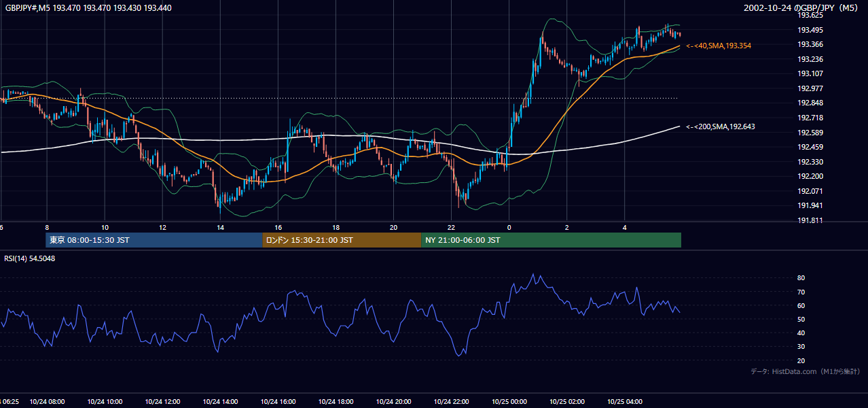Click price axis value 191.941
The image size is (868, 408).
pyautogui.click(x=810, y=205)
